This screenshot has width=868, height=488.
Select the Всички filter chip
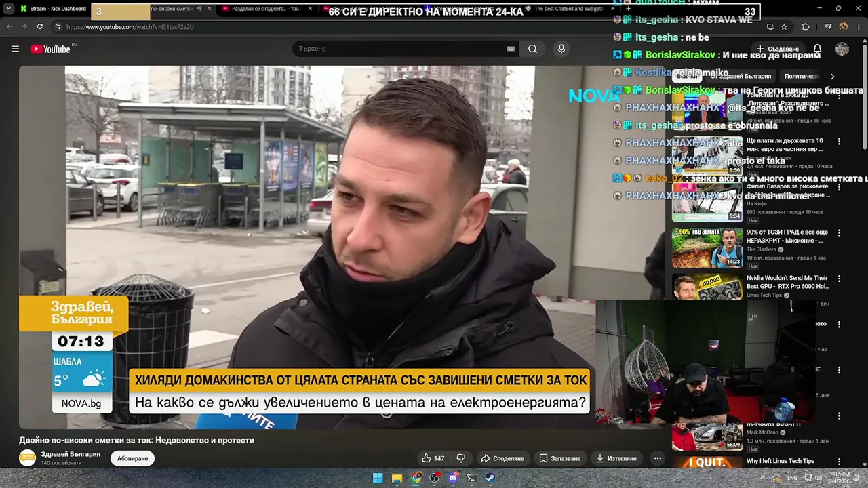pos(687,77)
